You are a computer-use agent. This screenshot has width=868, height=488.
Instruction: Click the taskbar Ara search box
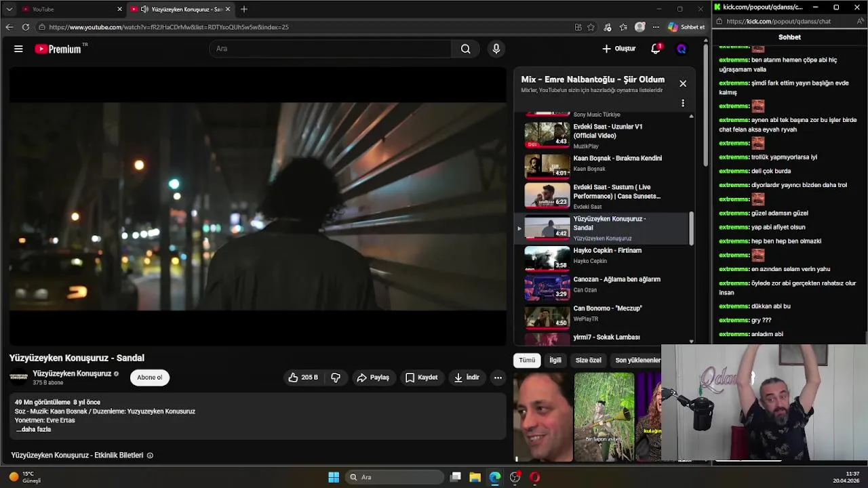[395, 477]
